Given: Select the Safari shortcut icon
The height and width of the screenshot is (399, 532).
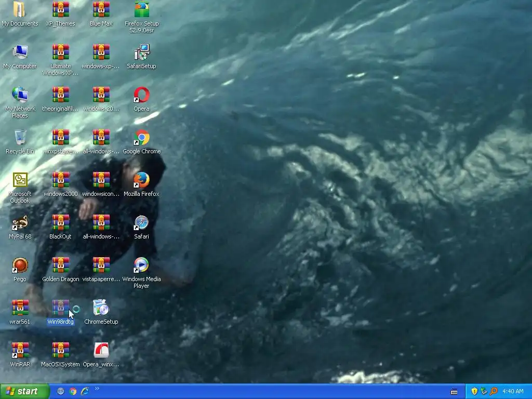Looking at the screenshot, I should (141, 222).
